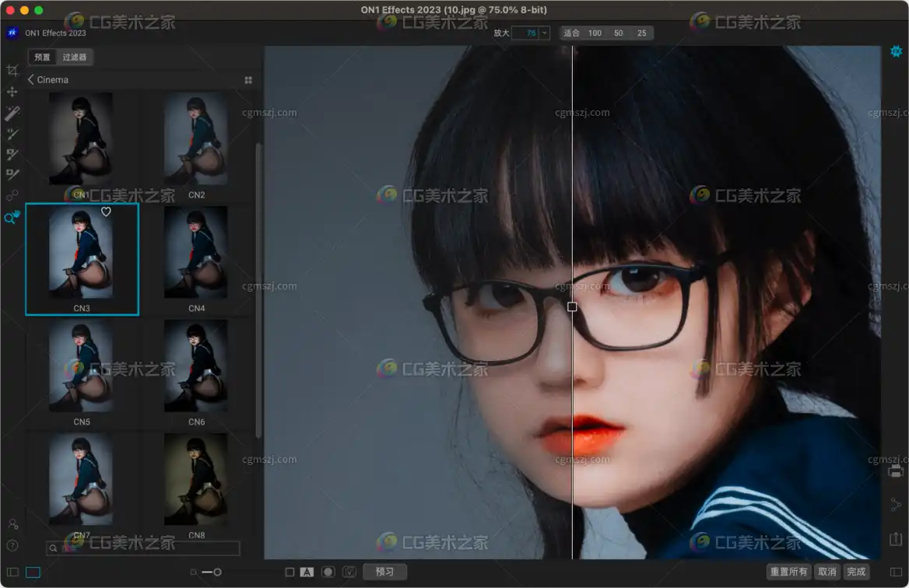Select the Move/Transform tool
Viewport: 909px width, 588px height.
click(x=12, y=92)
